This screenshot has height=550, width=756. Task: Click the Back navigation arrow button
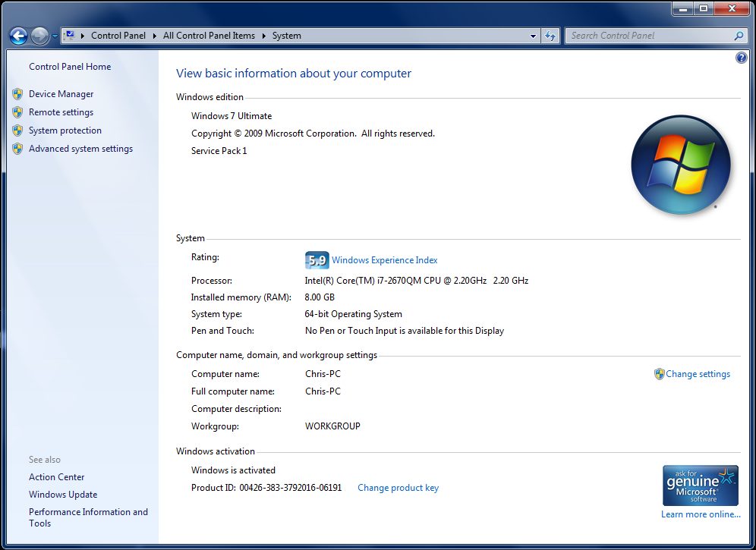tap(18, 36)
